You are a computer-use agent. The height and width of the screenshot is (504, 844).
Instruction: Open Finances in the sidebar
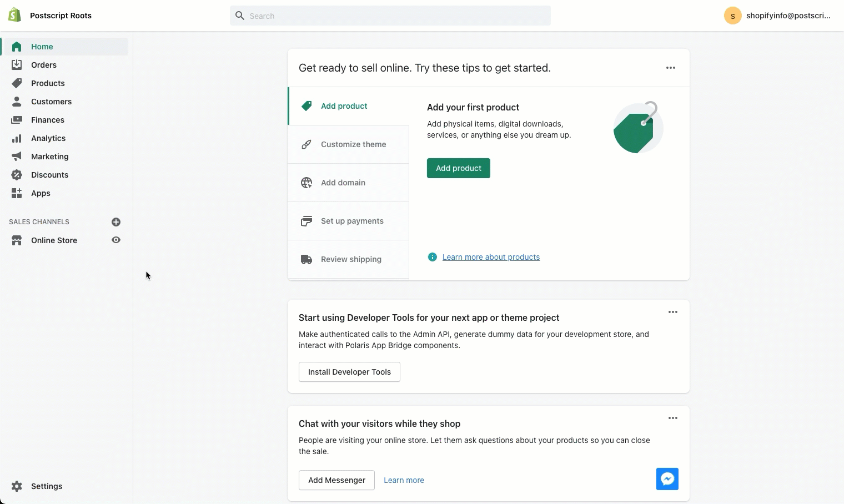66,120
